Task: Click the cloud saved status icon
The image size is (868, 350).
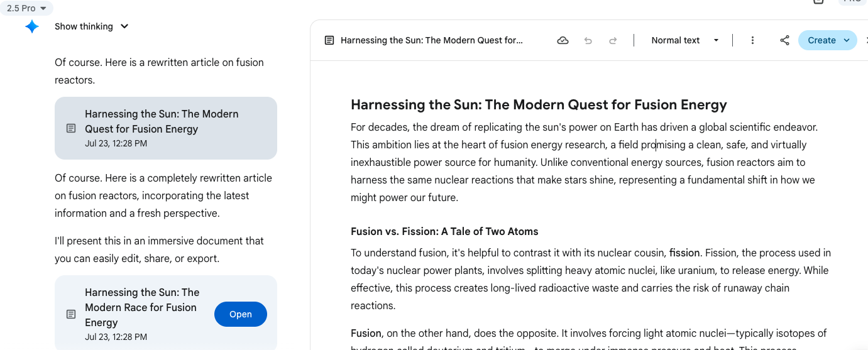Action: coord(563,40)
